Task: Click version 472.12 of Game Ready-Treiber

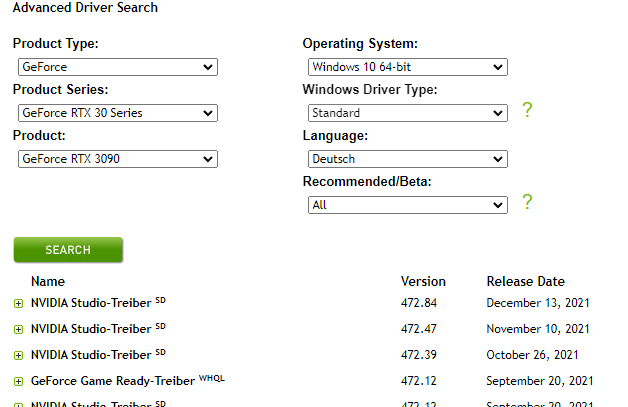Action: [x=419, y=381]
